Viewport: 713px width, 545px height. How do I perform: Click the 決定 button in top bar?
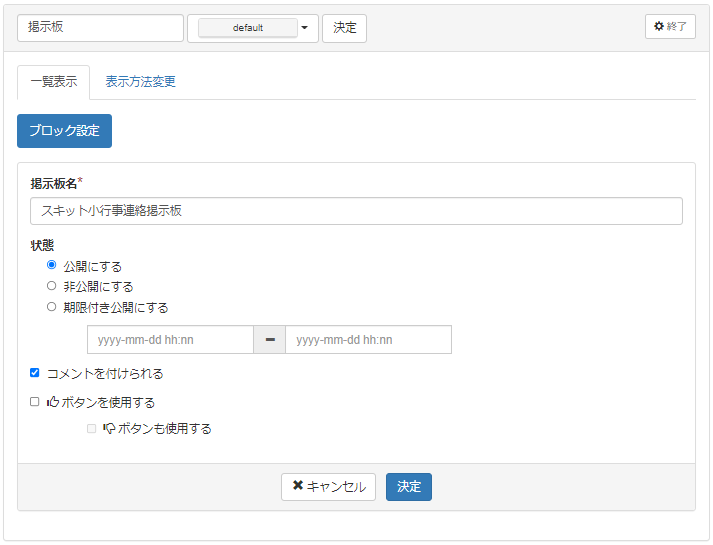pos(344,28)
